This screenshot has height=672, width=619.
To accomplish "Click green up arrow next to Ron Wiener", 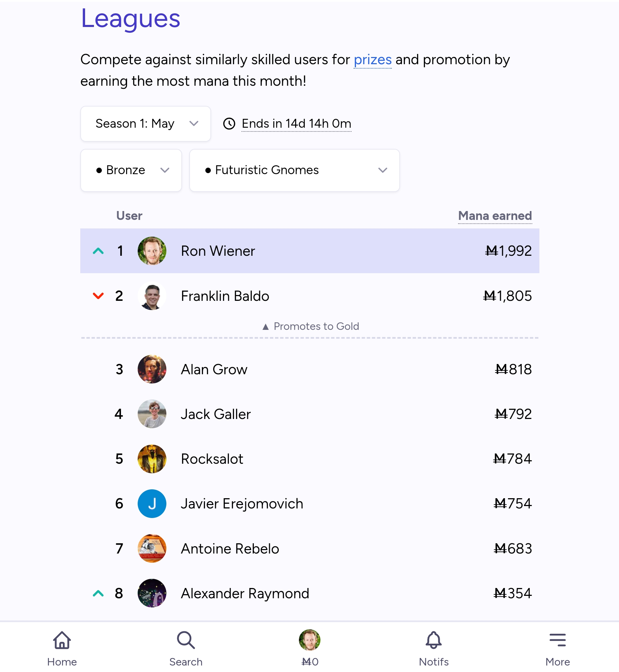I will (x=98, y=251).
